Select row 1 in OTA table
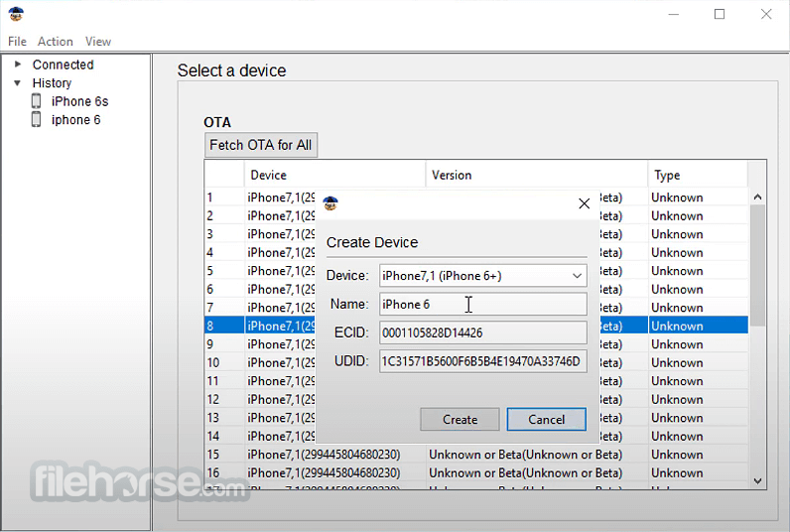This screenshot has height=532, width=790. point(476,197)
